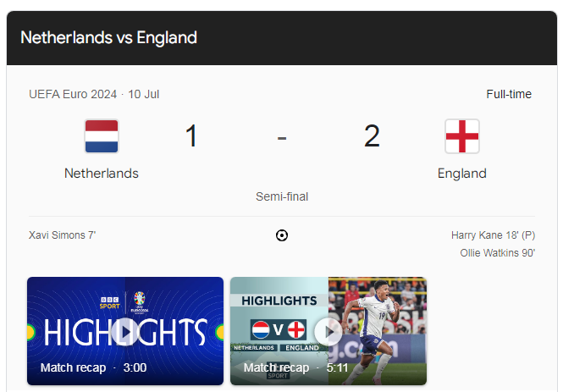Click the small flags icon in second thumbnail
563x392 pixels.
pyautogui.click(x=279, y=329)
